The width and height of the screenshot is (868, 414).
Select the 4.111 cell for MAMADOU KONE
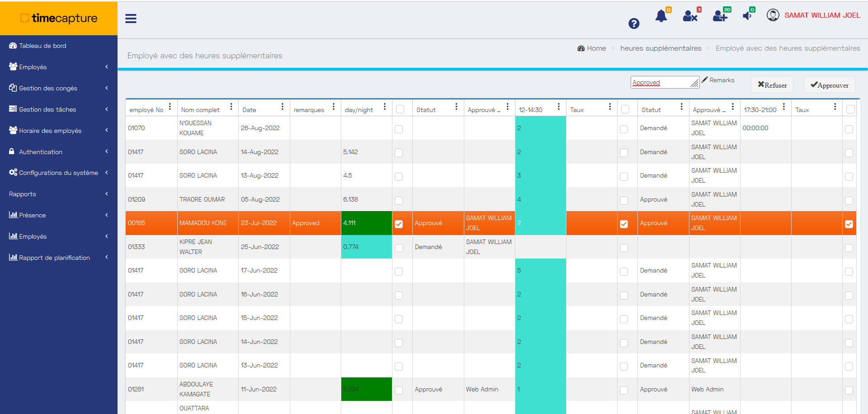pos(367,223)
